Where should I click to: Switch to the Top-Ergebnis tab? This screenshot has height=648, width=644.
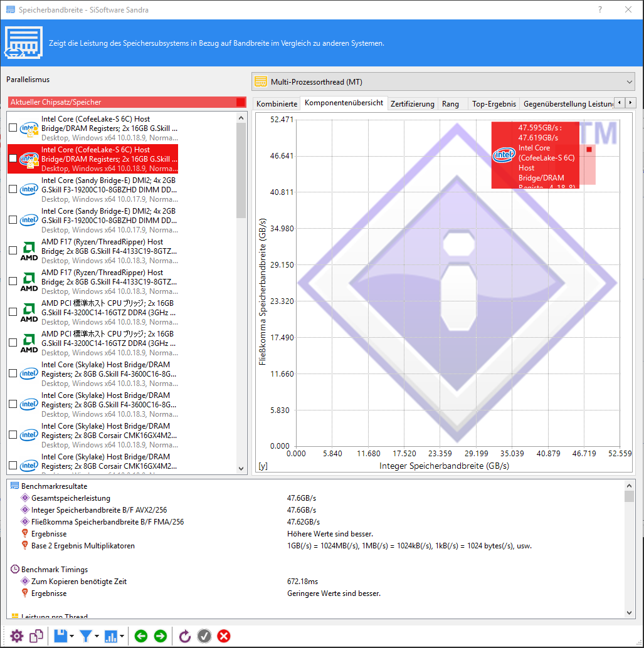pos(494,104)
